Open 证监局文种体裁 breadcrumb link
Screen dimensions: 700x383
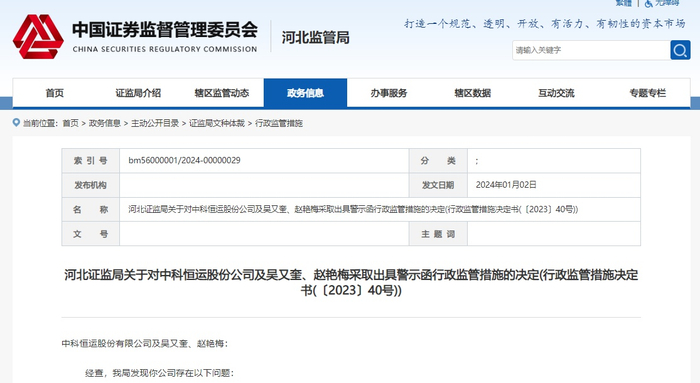[217, 123]
